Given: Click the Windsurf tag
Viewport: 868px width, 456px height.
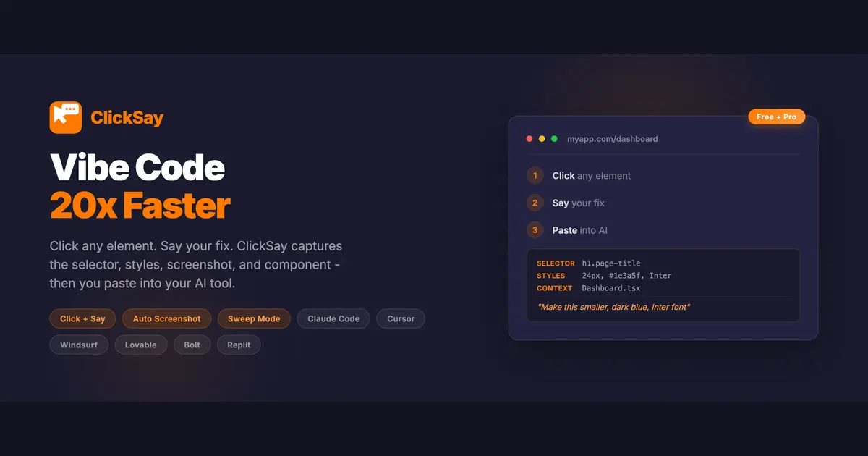Looking at the screenshot, I should tap(79, 345).
